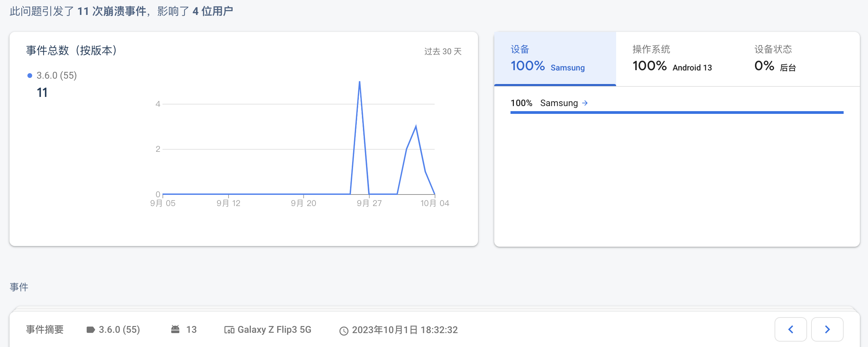Click the arrow icon next to Samsung

tap(585, 103)
